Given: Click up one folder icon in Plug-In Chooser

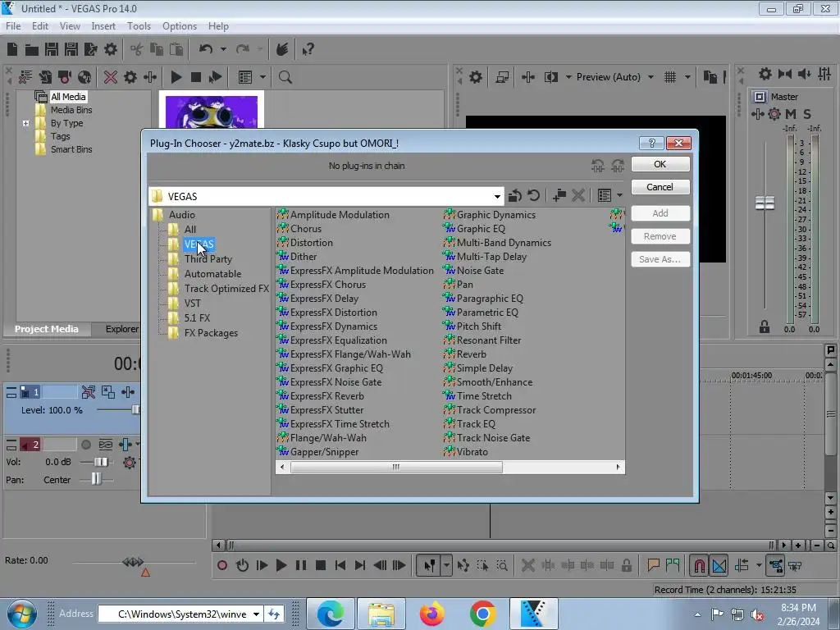Looking at the screenshot, I should (x=515, y=195).
